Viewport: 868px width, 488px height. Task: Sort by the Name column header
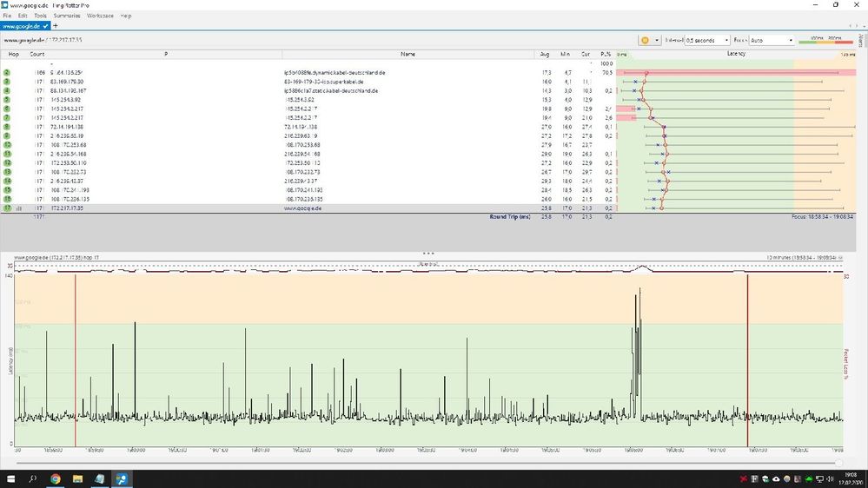pos(408,54)
